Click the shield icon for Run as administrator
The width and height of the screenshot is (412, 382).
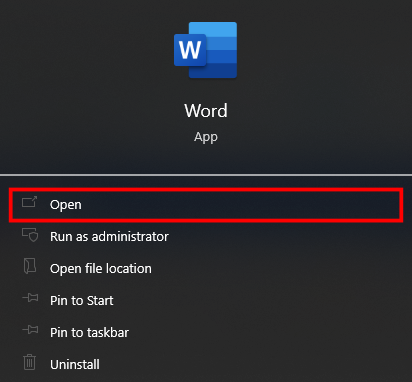point(30,235)
